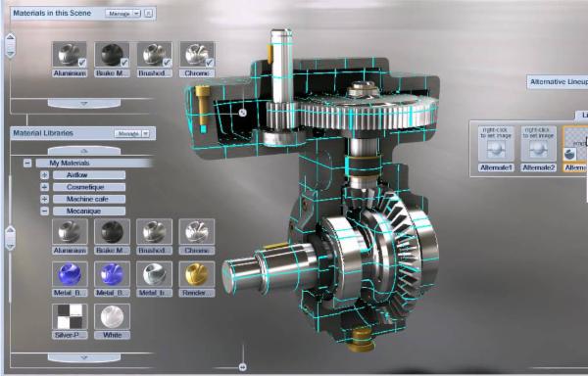
Task: Select Aluminium in Materials in this Scene
Action: coord(70,54)
